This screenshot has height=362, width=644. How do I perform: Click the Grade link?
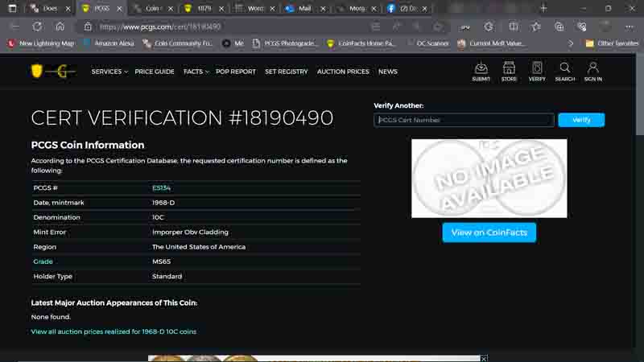point(43,261)
